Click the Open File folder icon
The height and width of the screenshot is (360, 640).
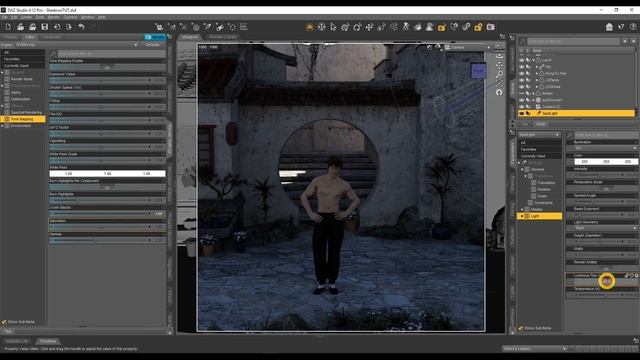point(20,27)
